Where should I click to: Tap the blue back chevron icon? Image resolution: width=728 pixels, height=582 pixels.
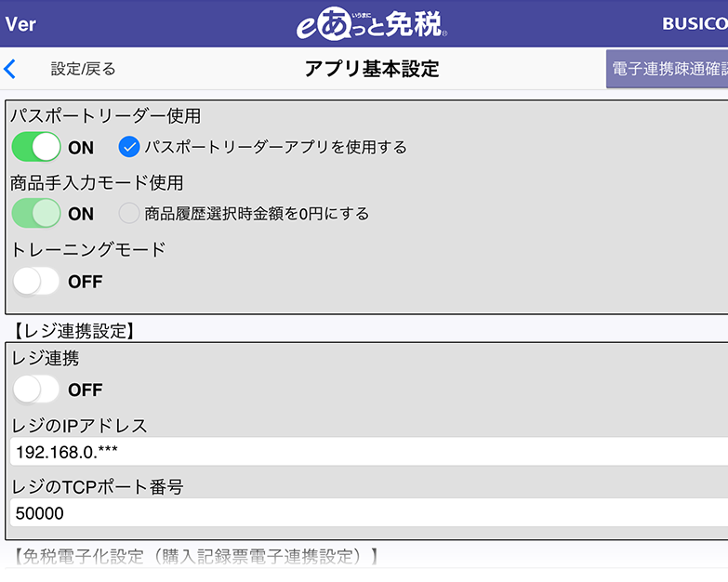point(10,69)
